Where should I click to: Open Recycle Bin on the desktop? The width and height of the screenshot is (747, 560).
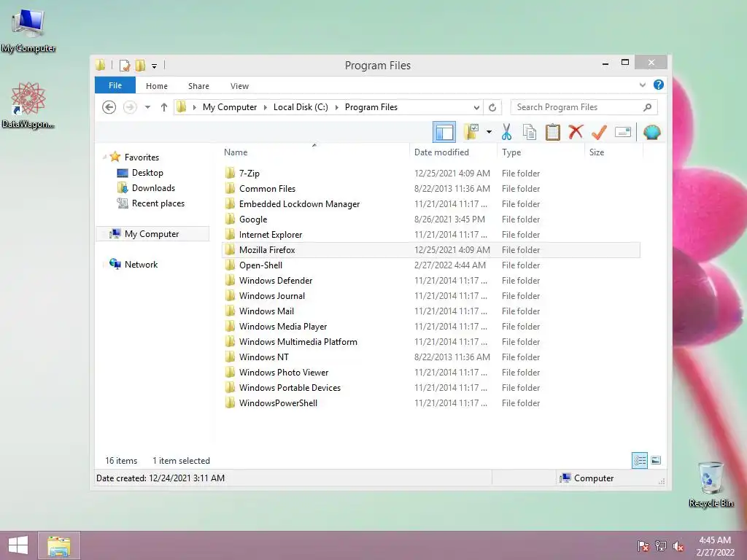[x=711, y=484]
